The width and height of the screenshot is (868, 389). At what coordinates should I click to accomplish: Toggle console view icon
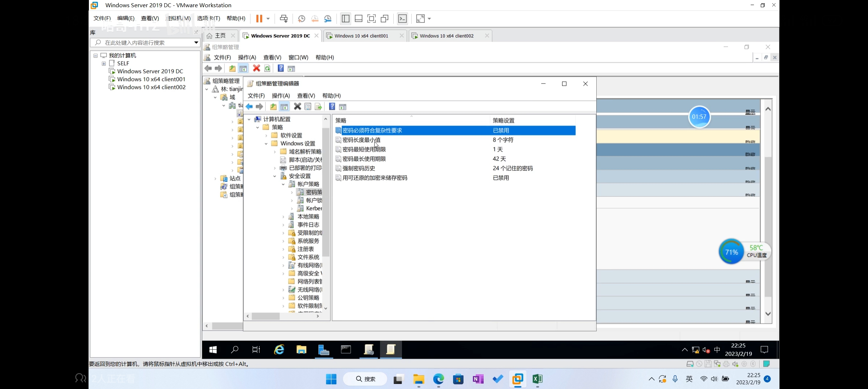(x=402, y=18)
